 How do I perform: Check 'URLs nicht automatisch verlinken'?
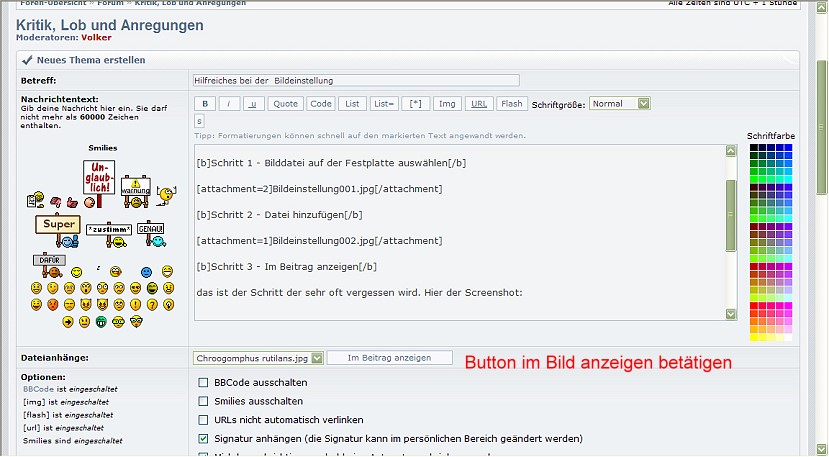coord(203,420)
